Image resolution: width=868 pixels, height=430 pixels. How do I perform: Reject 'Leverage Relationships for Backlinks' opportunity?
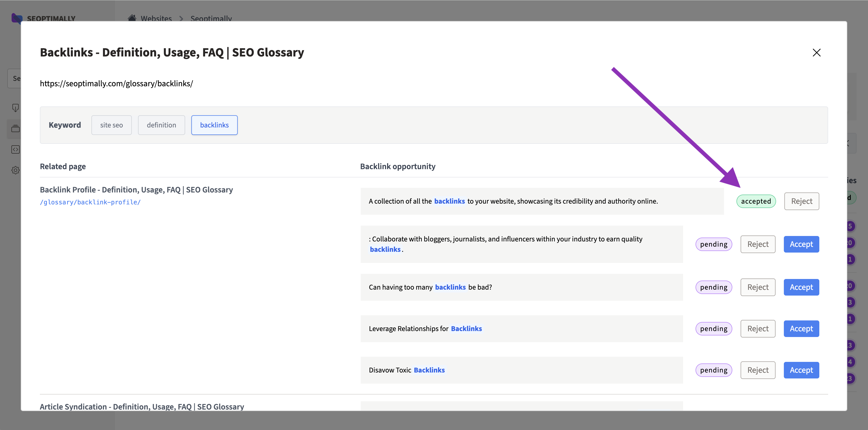tap(758, 328)
